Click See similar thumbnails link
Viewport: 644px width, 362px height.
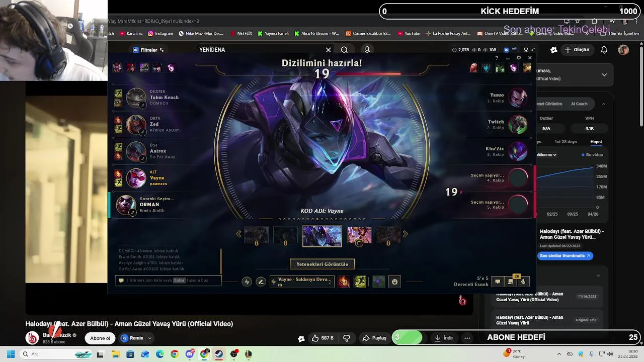point(566,256)
